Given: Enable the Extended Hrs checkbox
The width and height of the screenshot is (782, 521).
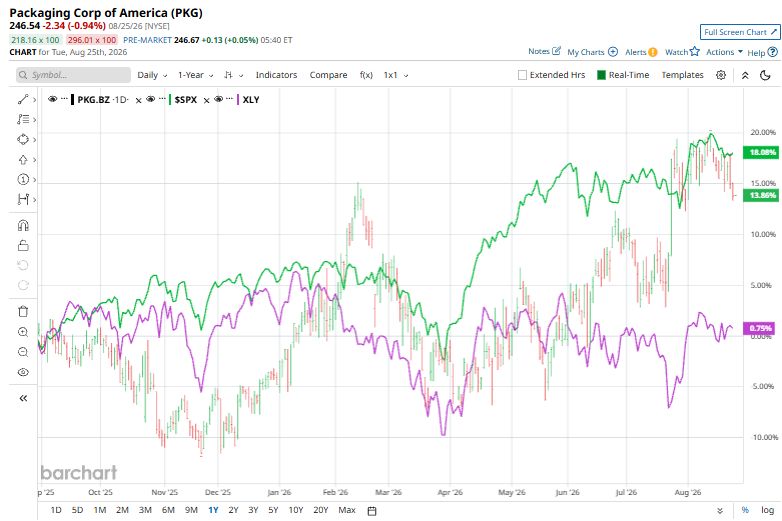Looking at the screenshot, I should click(522, 75).
